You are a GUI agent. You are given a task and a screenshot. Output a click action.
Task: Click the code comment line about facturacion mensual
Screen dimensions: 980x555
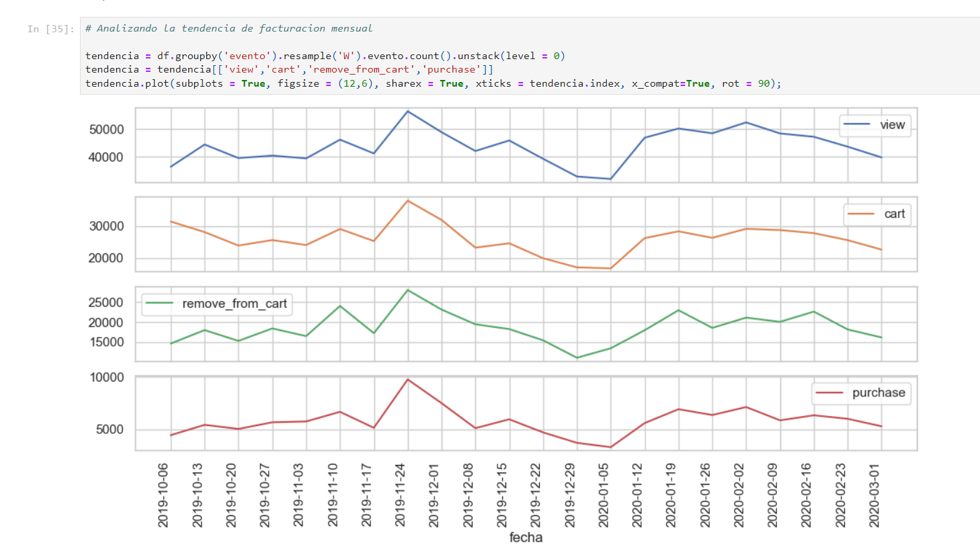click(229, 28)
